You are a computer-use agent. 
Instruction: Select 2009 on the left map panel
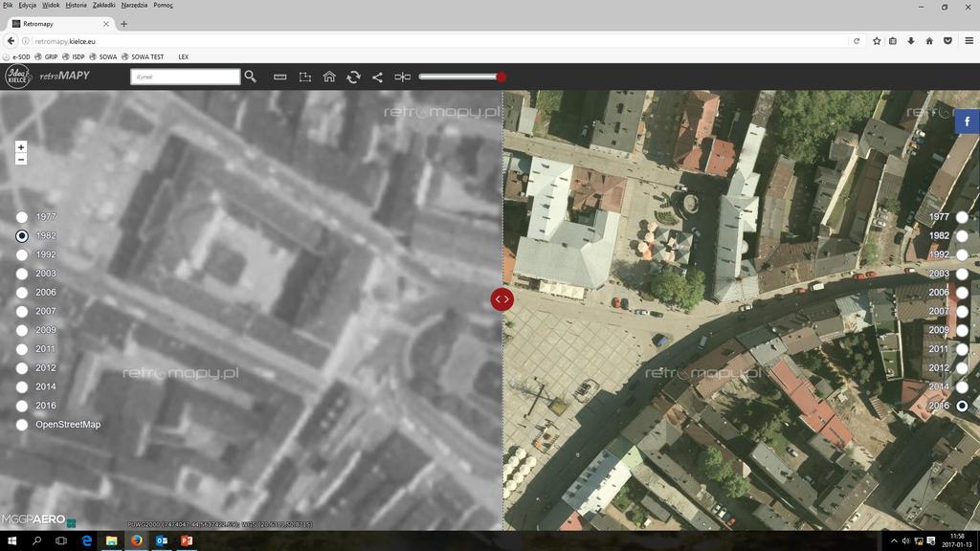point(22,330)
